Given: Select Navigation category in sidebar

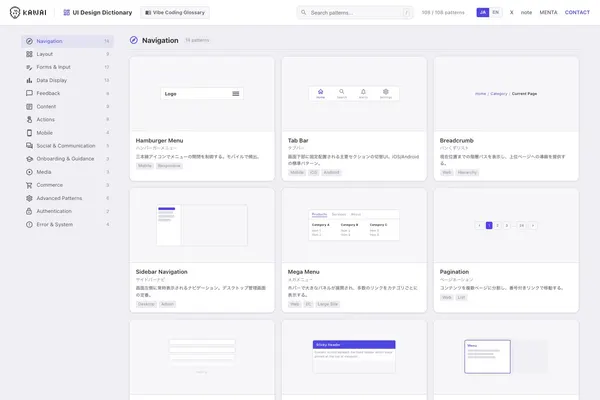Looking at the screenshot, I should click(x=67, y=41).
